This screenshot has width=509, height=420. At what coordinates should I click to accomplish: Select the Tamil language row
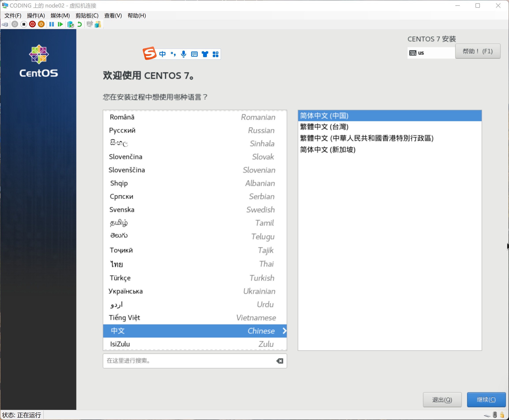[x=195, y=223]
